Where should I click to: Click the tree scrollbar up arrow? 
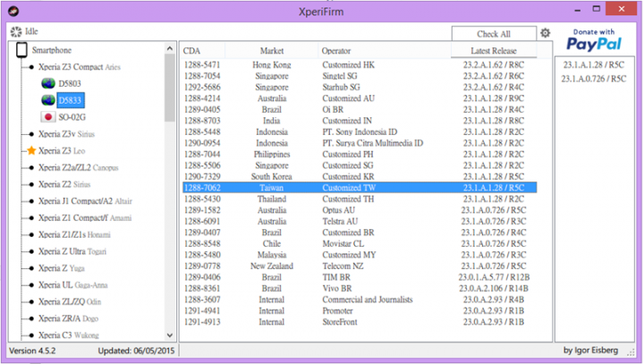click(170, 48)
